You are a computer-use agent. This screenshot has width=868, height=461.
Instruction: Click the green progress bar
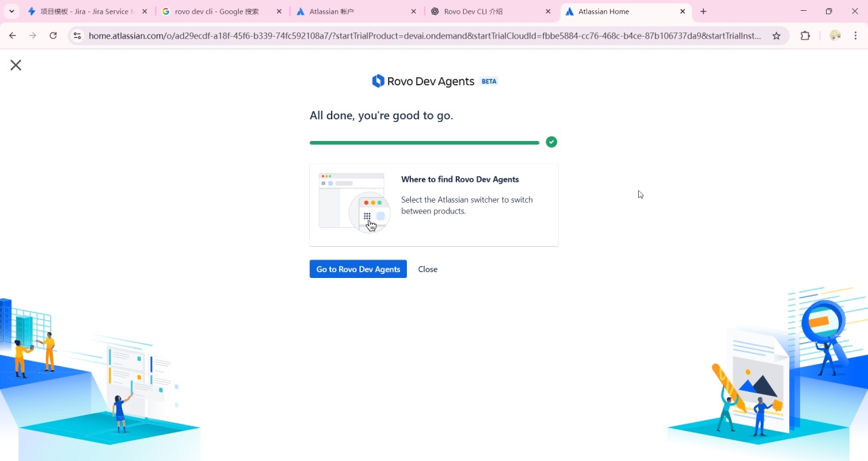pyautogui.click(x=425, y=142)
